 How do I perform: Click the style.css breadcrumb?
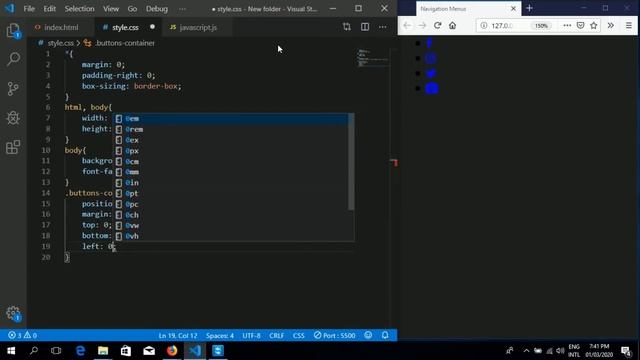point(60,43)
